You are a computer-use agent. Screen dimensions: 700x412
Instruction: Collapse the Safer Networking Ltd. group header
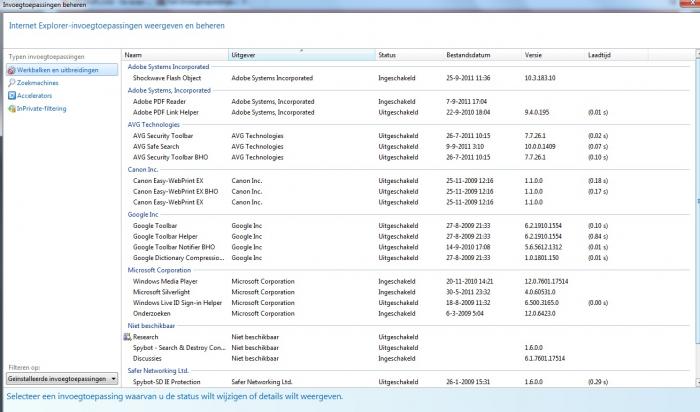[158, 370]
